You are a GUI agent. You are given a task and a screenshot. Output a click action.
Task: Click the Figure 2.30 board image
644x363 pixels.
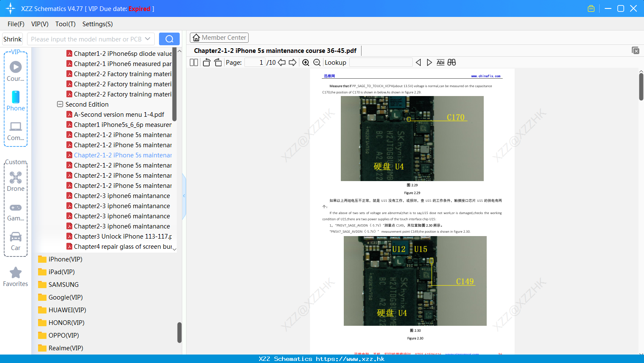(415, 281)
